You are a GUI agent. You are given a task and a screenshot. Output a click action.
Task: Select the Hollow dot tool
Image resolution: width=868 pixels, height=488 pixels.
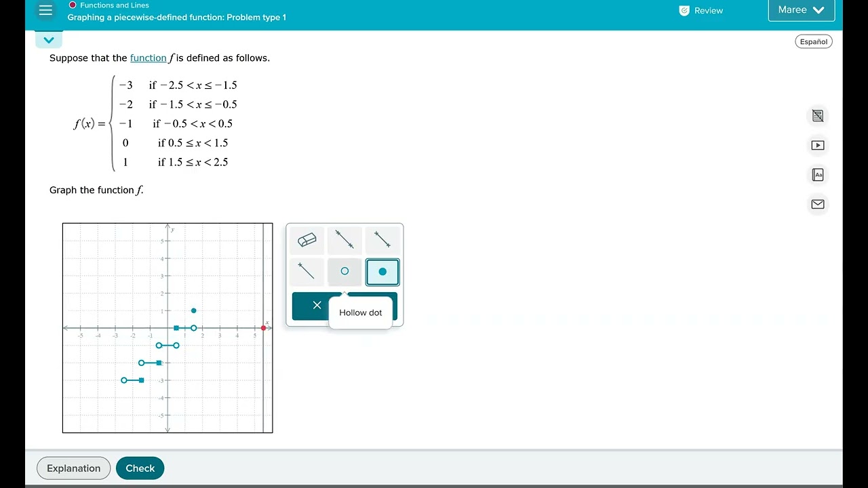click(344, 271)
